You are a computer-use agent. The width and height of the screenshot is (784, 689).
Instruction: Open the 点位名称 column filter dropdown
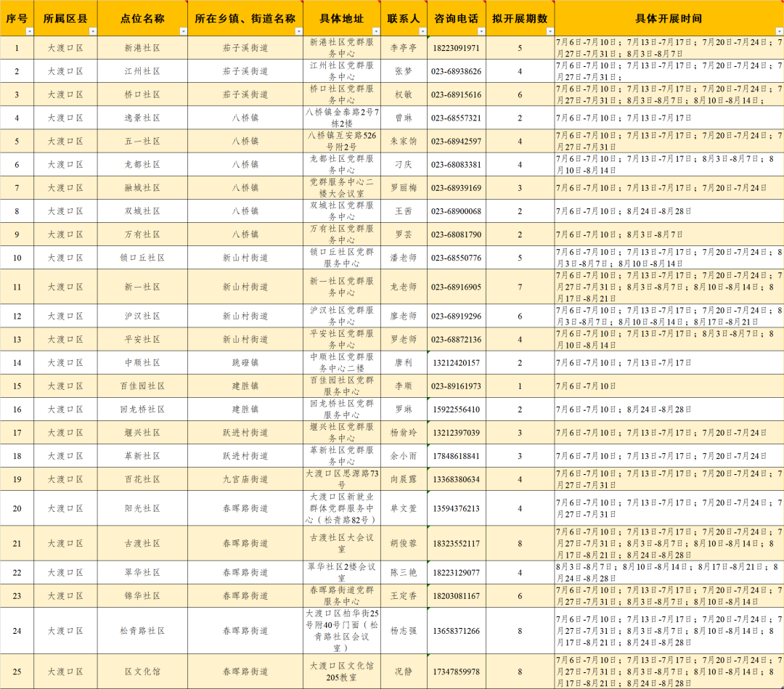click(183, 31)
